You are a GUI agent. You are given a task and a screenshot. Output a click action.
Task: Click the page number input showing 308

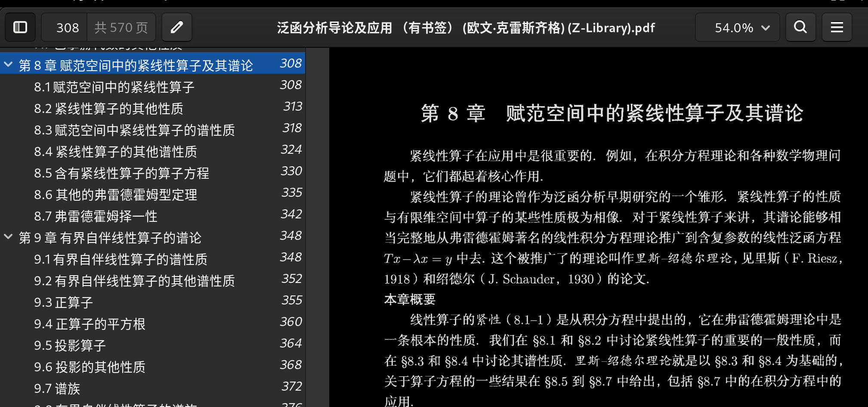68,27
